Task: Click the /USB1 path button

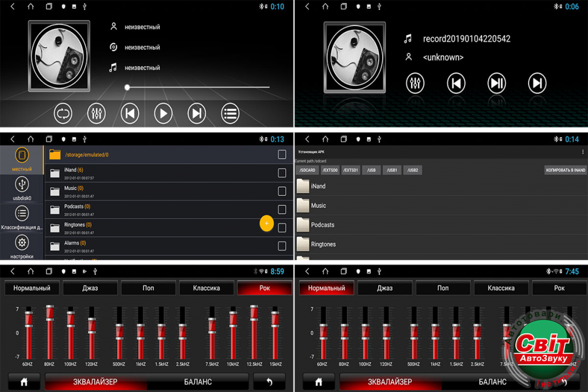Action: click(392, 170)
